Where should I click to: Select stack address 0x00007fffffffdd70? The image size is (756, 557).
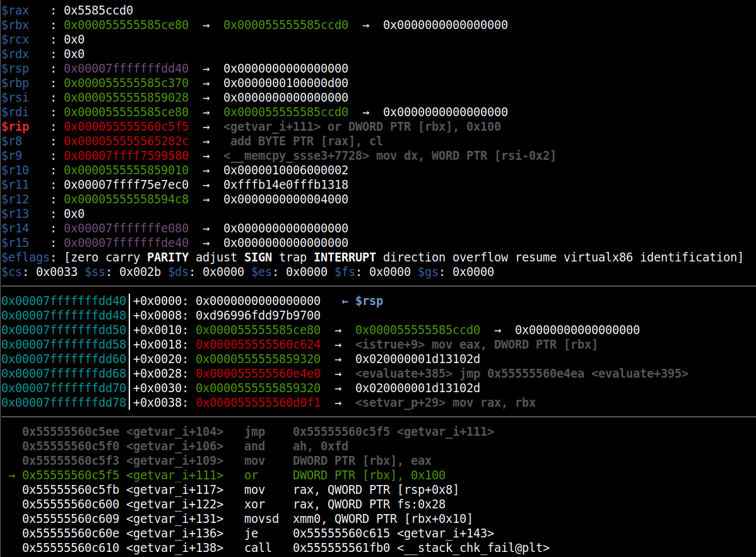64,388
